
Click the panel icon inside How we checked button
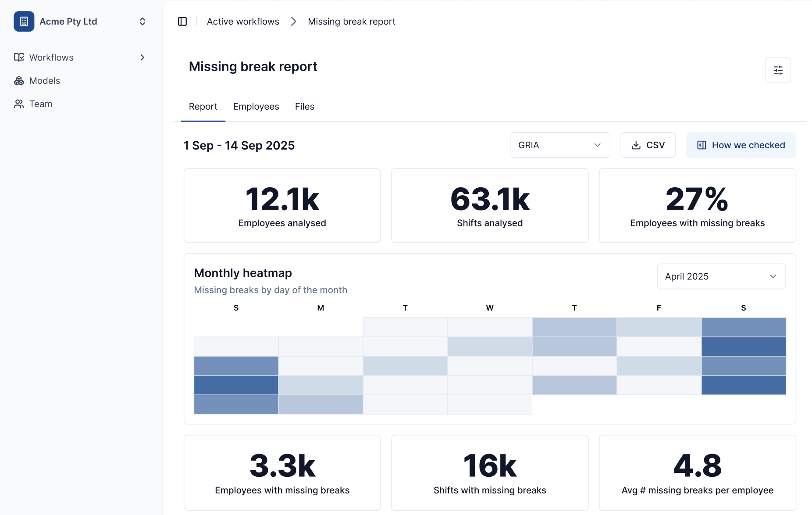point(702,145)
